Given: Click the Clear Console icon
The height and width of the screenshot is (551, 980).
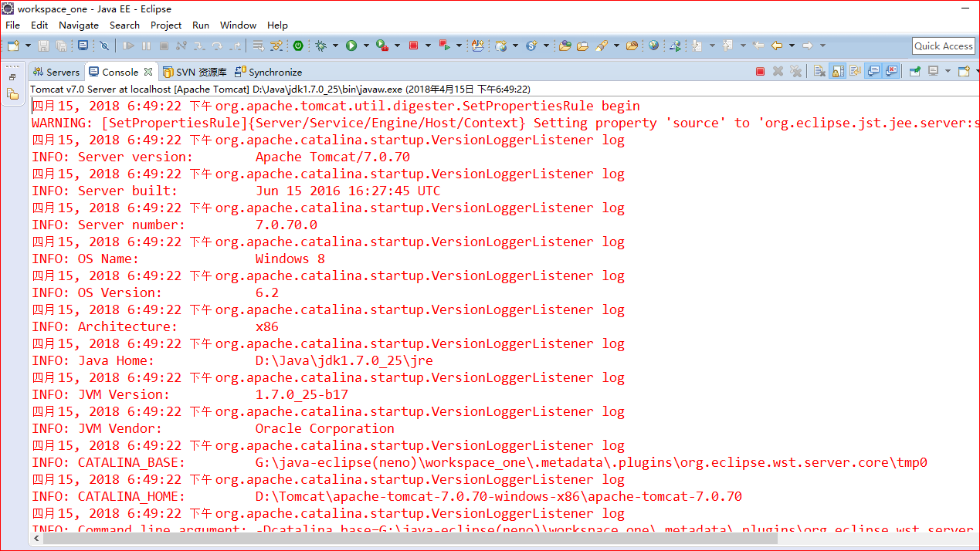Looking at the screenshot, I should [x=819, y=71].
